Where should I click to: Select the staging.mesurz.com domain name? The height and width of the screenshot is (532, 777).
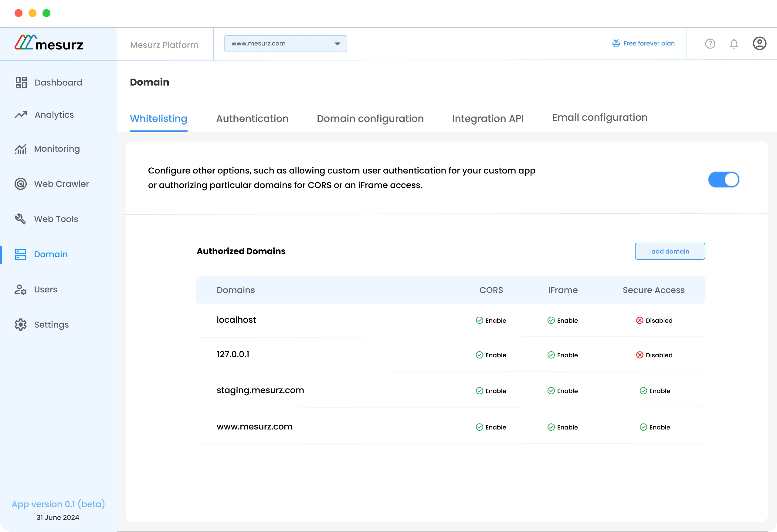pyautogui.click(x=260, y=390)
